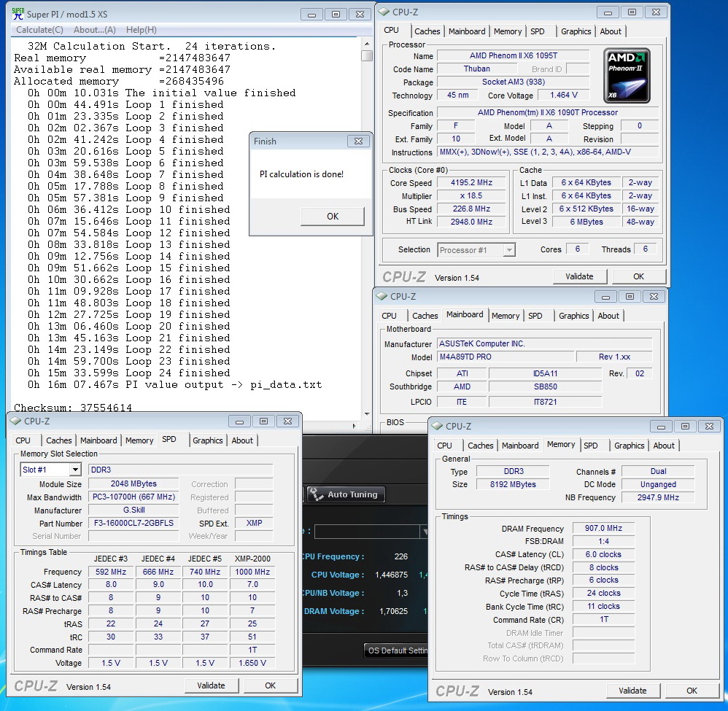This screenshot has height=711, width=728.
Task: Click the Mainboard CPU-Z window title icon
Action: click(382, 296)
